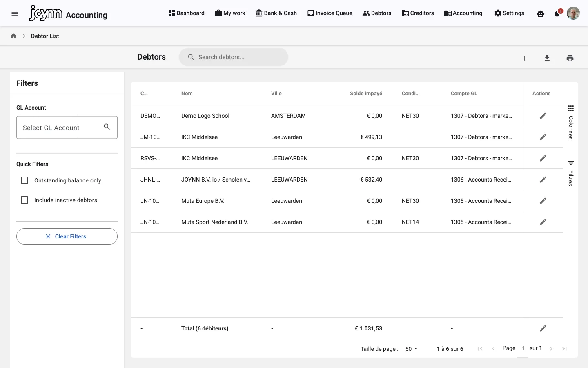
Task: Edit the JM-10 IKC Middelsee row
Action: point(543,137)
